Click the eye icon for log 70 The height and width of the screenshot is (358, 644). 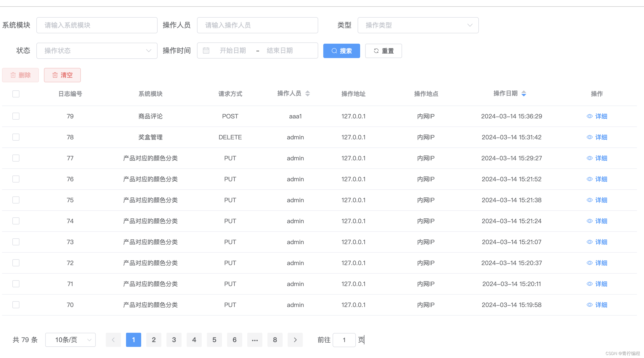pyautogui.click(x=589, y=305)
